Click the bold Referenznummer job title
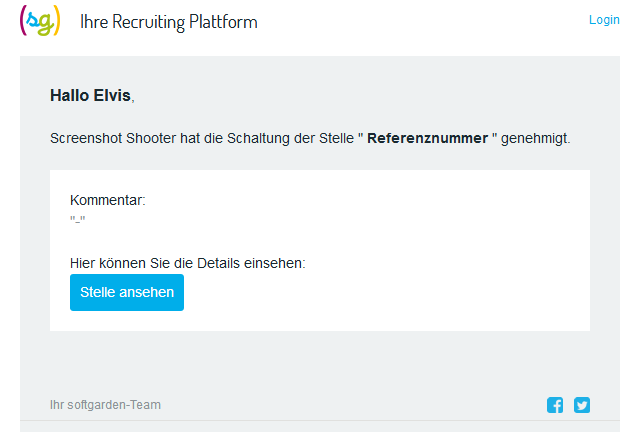The height and width of the screenshot is (432, 644). pyautogui.click(x=428, y=138)
